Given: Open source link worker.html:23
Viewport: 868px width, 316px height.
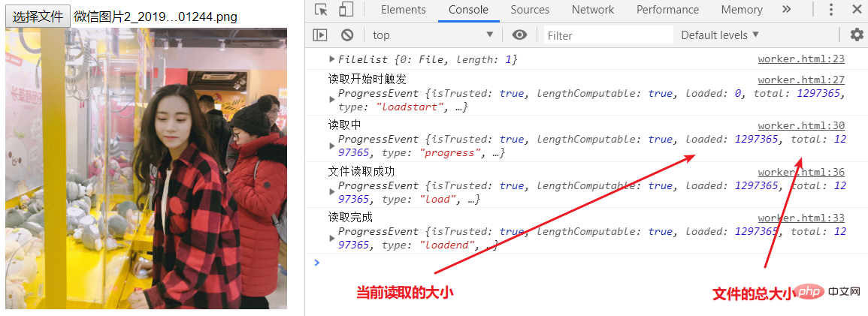Looking at the screenshot, I should click(x=801, y=59).
